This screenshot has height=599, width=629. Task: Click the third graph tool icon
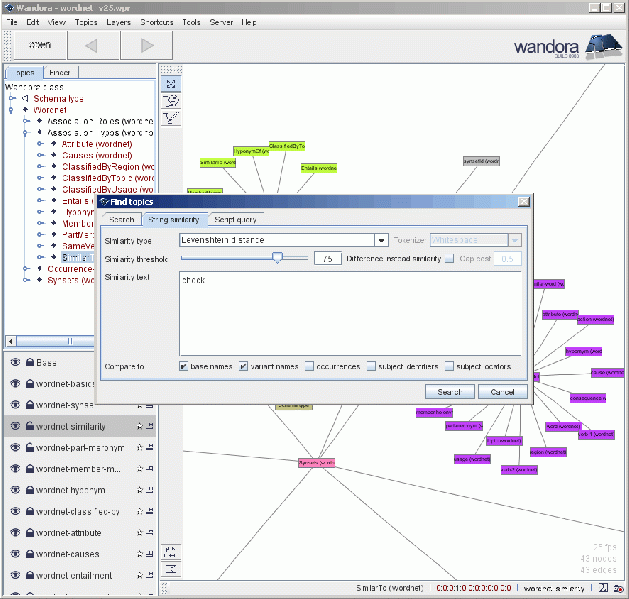tap(171, 117)
